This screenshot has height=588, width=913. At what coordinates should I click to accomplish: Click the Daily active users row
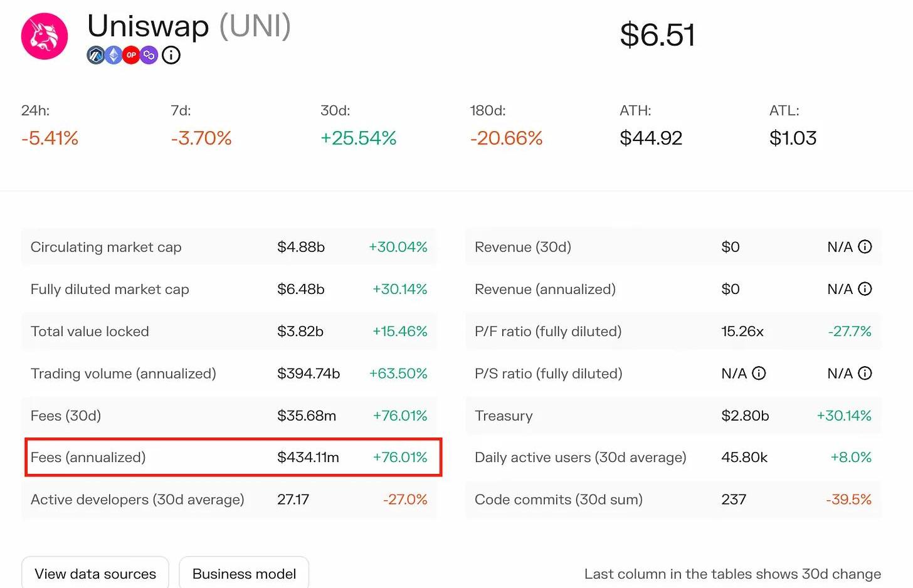pyautogui.click(x=673, y=458)
